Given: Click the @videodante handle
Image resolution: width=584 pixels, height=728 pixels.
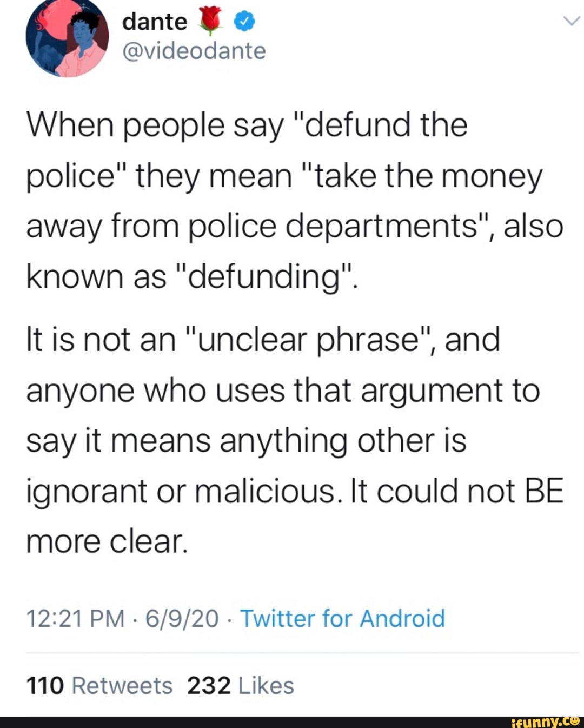Looking at the screenshot, I should tap(194, 51).
